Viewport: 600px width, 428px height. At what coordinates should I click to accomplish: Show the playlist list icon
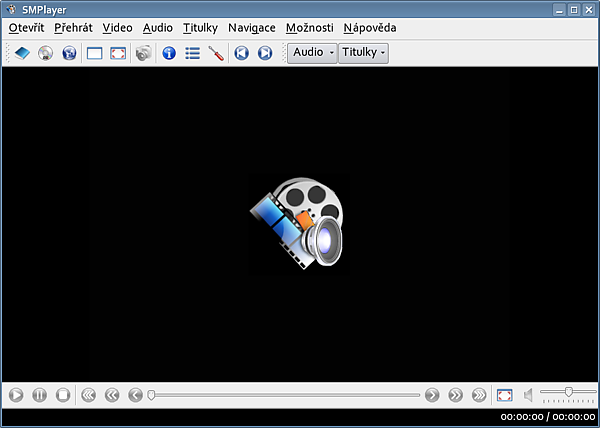click(192, 53)
